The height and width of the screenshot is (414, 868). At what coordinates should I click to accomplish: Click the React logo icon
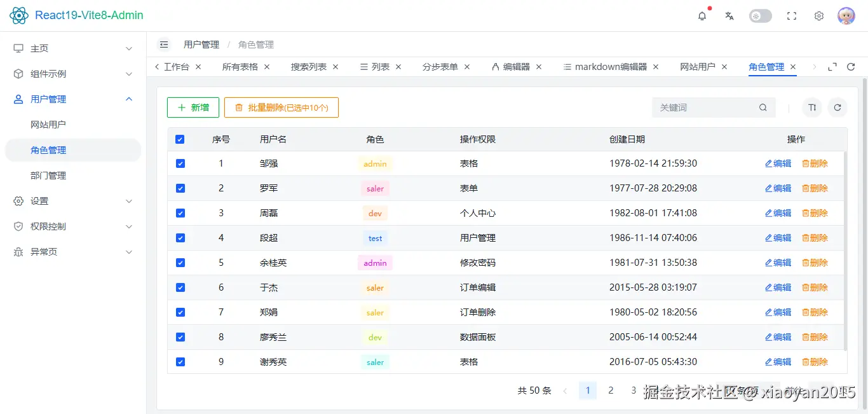(19, 15)
